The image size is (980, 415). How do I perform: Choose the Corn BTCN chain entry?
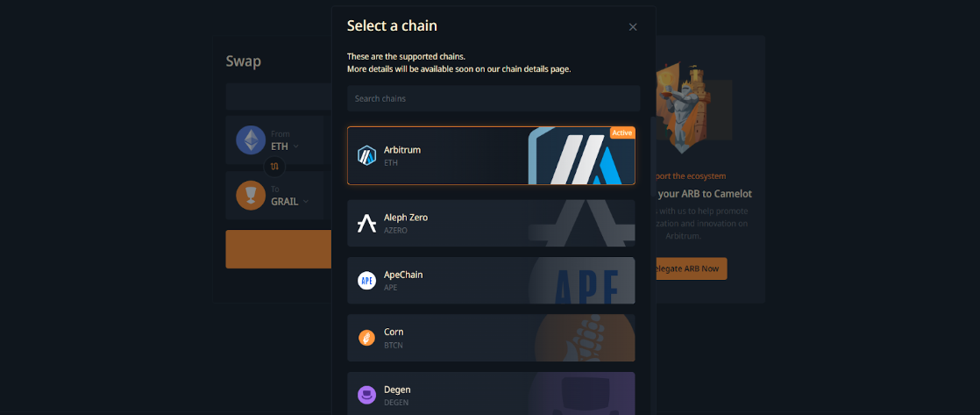point(491,338)
